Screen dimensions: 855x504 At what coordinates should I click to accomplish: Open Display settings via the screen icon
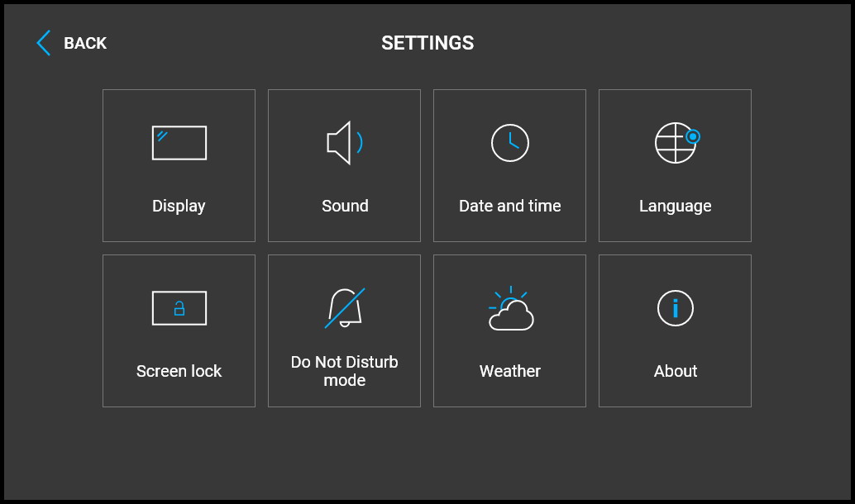click(179, 143)
